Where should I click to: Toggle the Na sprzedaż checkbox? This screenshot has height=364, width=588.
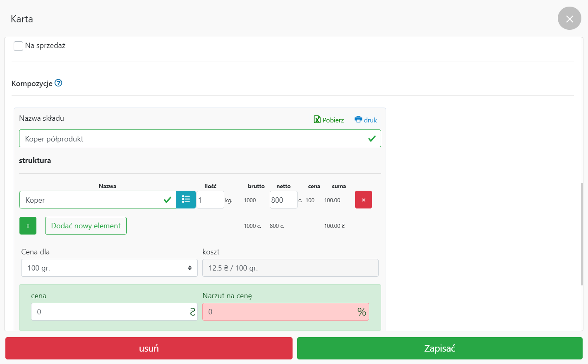(x=18, y=46)
